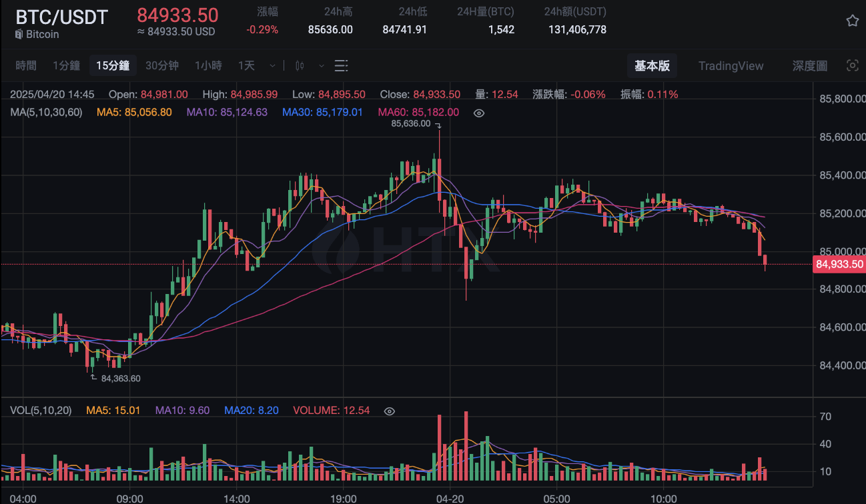The width and height of the screenshot is (866, 504).
Task: Click the fullscreen chart capture icon
Action: pos(852,65)
